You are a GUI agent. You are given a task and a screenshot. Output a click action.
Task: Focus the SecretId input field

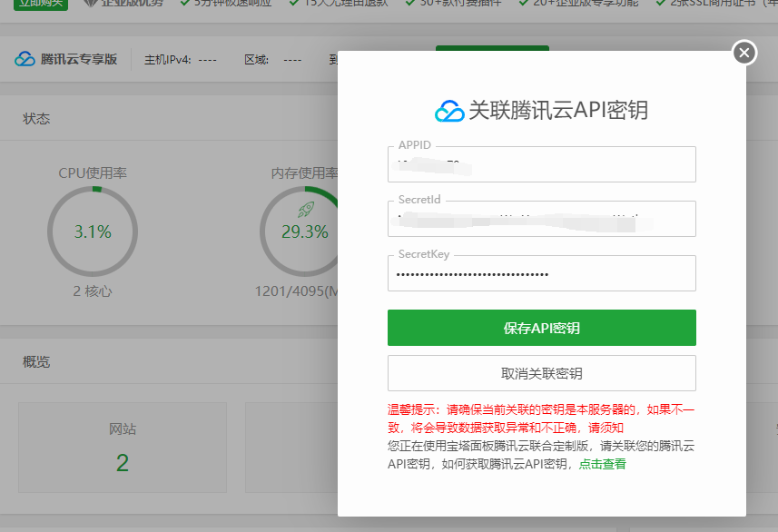coord(541,219)
